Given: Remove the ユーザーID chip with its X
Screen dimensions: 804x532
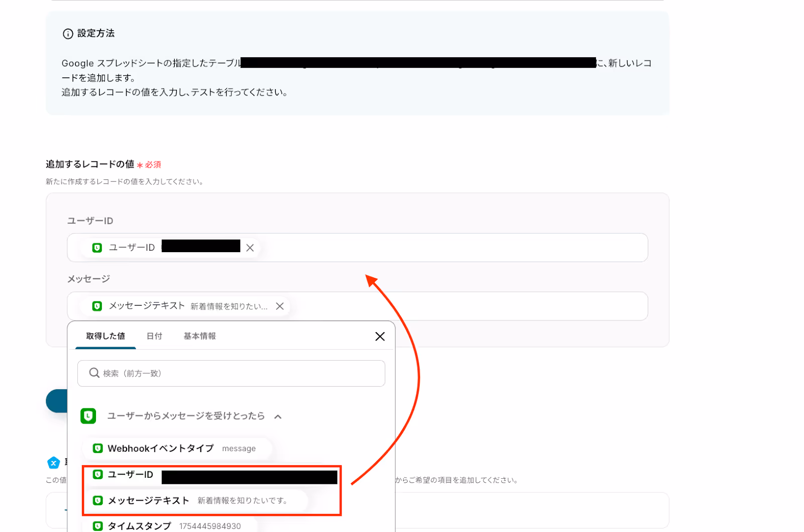Looking at the screenshot, I should coord(250,248).
